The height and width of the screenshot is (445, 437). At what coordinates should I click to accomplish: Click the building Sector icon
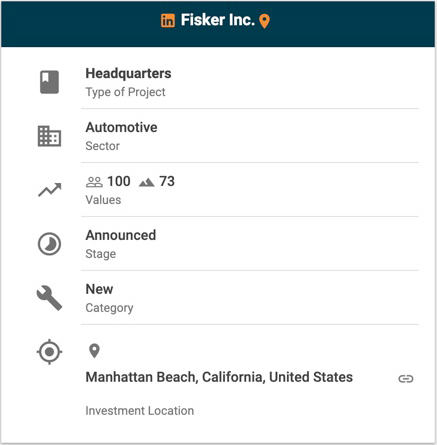(49, 136)
